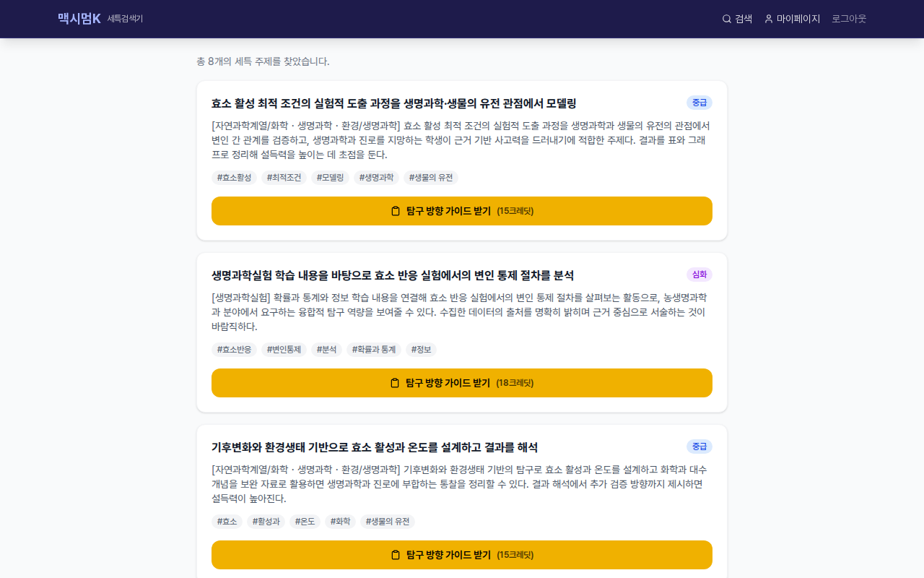This screenshot has width=924, height=578.
Task: Select the #화학 tag
Action: [341, 522]
